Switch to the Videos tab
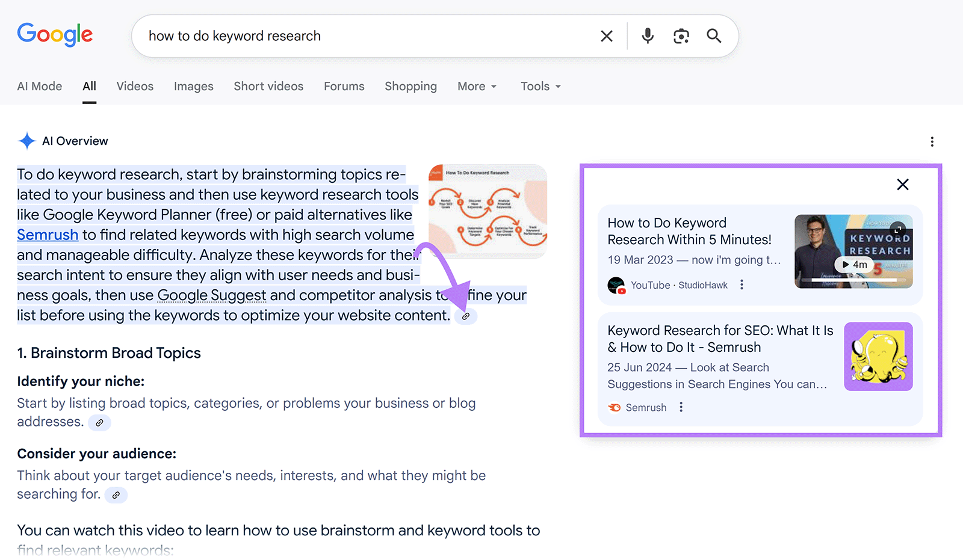Screen dimensions: 963x560 click(135, 86)
